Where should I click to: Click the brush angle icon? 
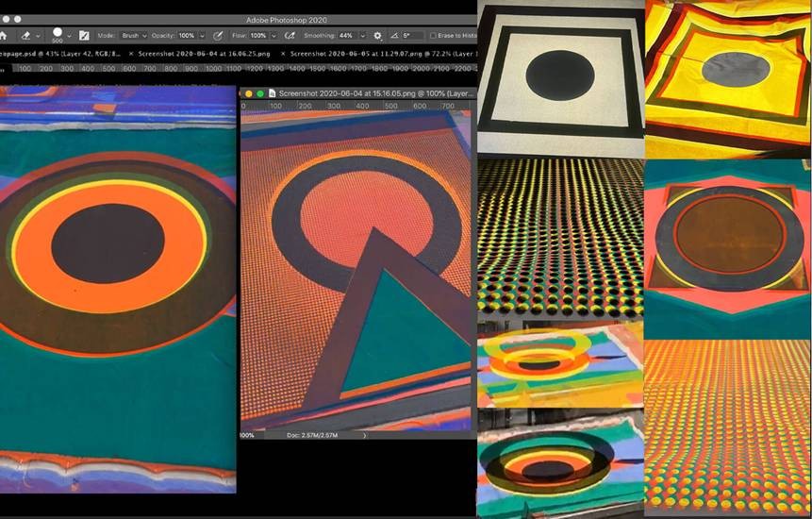point(393,36)
